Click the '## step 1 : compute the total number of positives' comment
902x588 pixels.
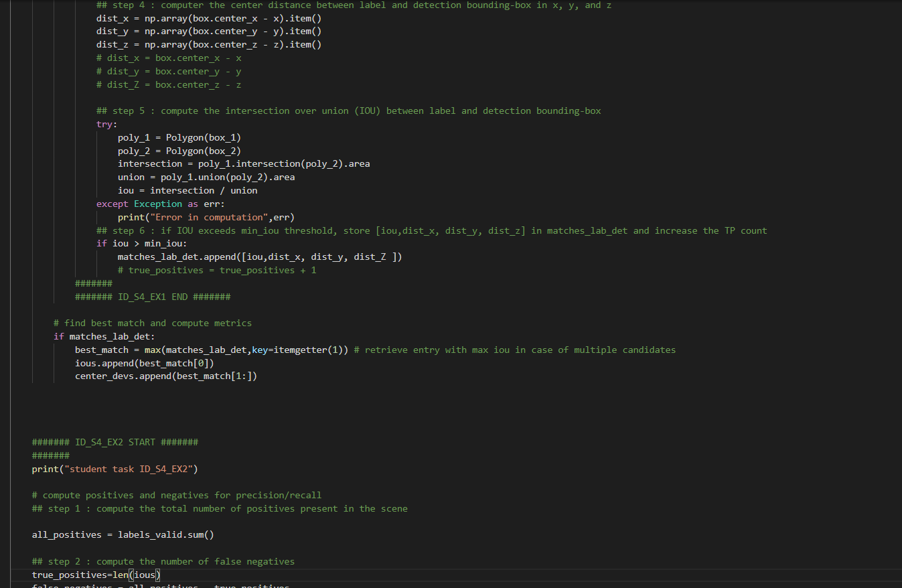tap(220, 509)
